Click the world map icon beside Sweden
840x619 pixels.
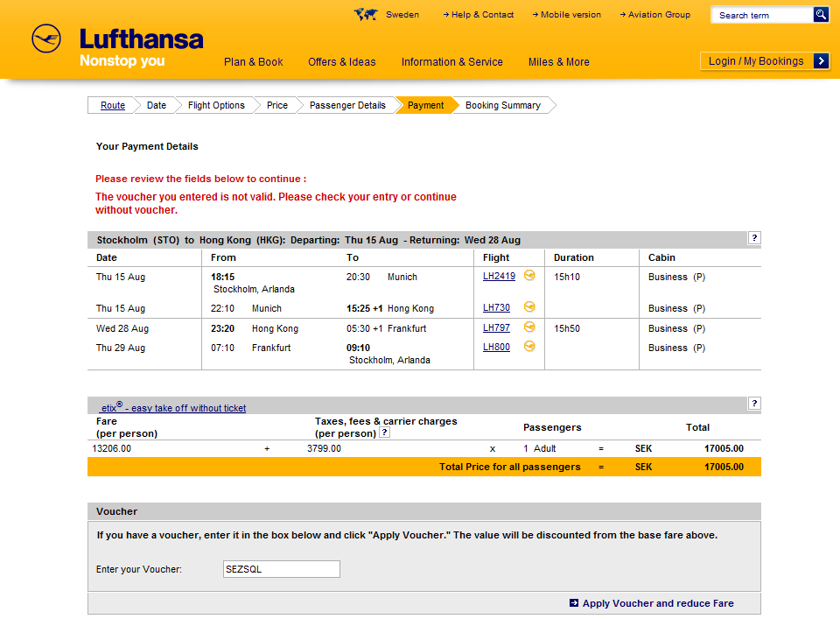click(365, 14)
